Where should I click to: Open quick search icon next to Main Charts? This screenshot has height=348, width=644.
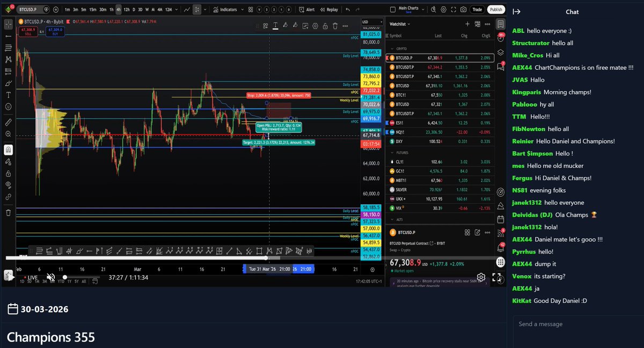click(434, 10)
